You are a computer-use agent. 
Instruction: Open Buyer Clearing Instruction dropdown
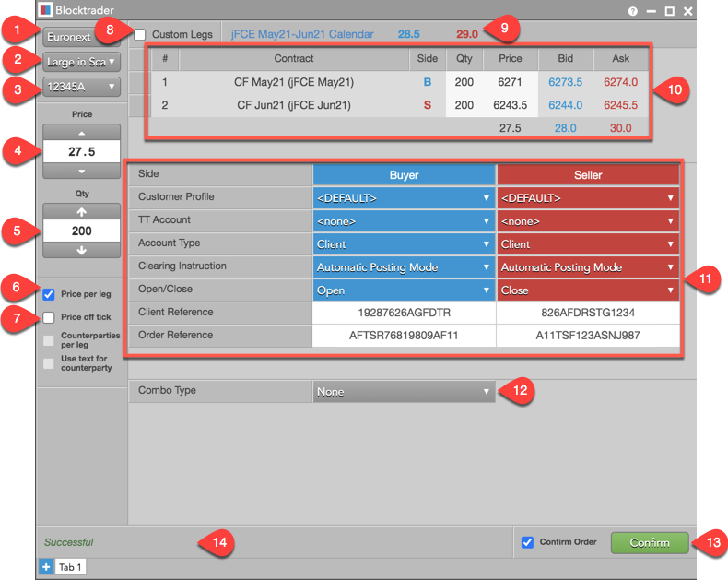coord(404,267)
